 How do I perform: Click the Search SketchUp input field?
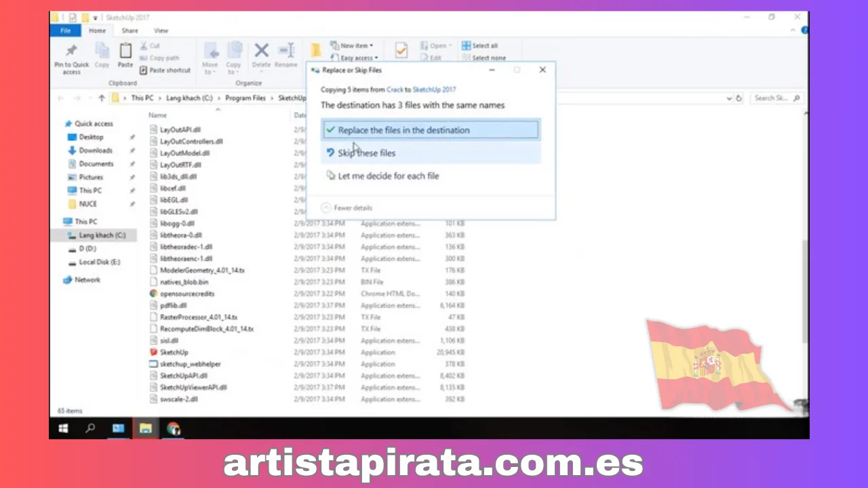point(776,98)
